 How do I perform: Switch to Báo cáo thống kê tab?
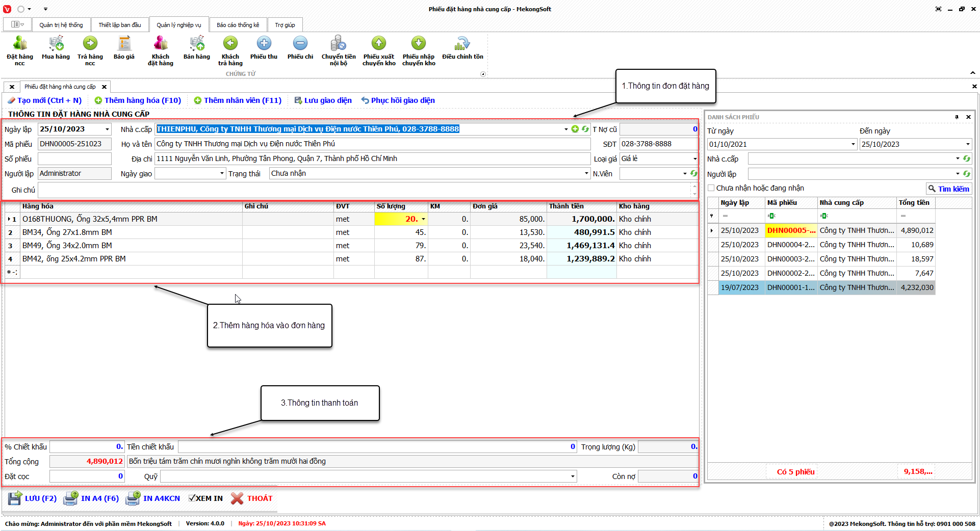[x=238, y=25]
